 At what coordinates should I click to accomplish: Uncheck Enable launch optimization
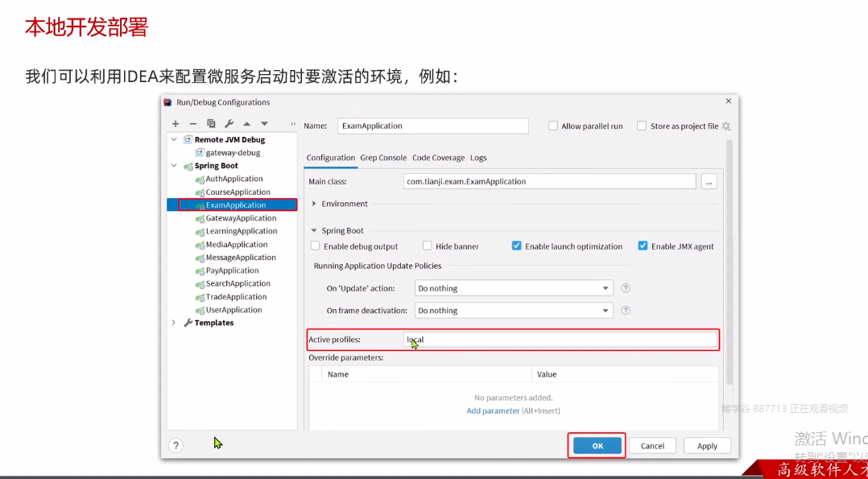(x=516, y=246)
